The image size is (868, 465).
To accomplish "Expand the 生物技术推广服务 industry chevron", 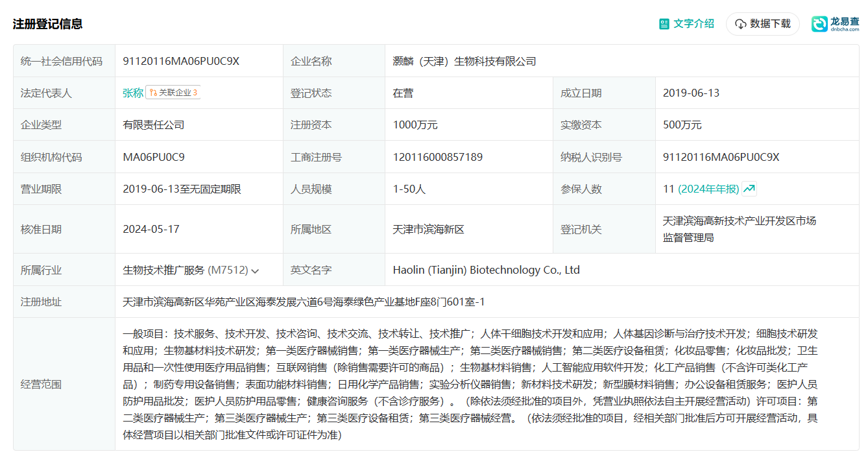I will [255, 271].
